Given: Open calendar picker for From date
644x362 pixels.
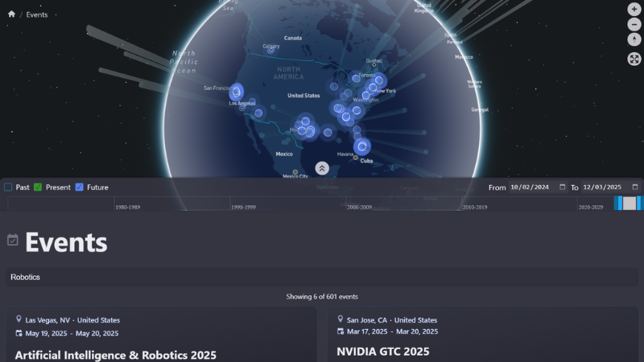Looking at the screenshot, I should pos(562,187).
